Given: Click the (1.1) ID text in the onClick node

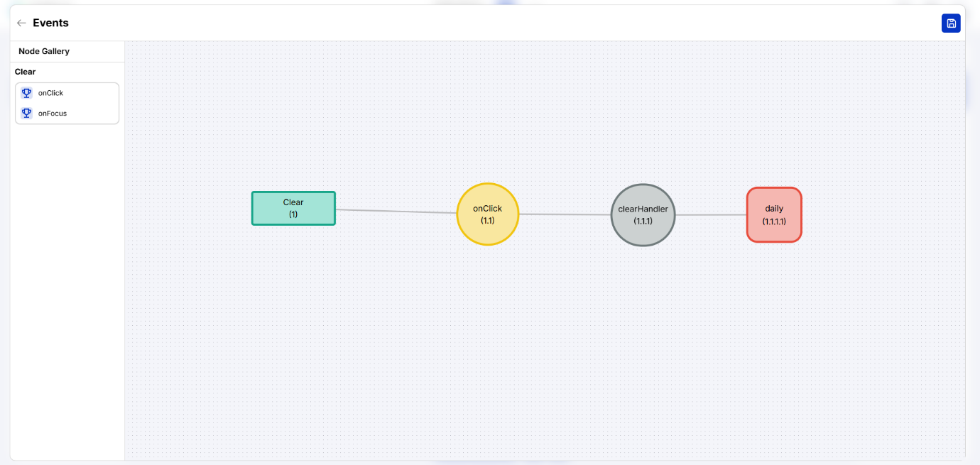Looking at the screenshot, I should point(488,221).
